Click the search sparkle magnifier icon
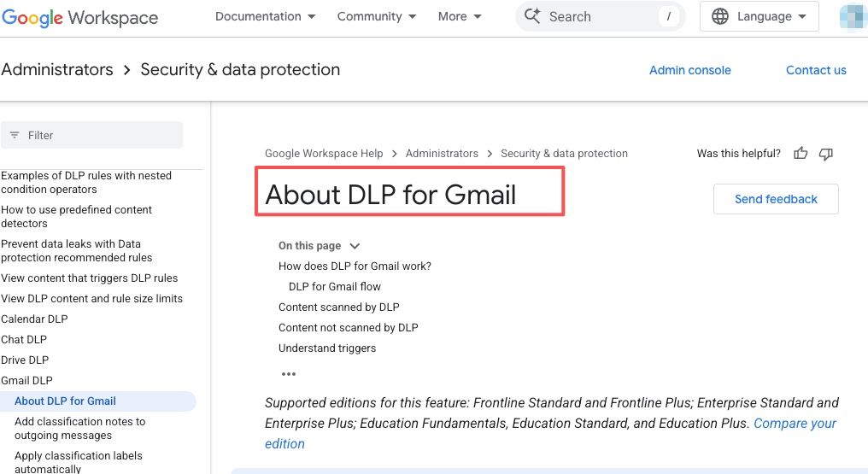This screenshot has height=474, width=868. 532,15
